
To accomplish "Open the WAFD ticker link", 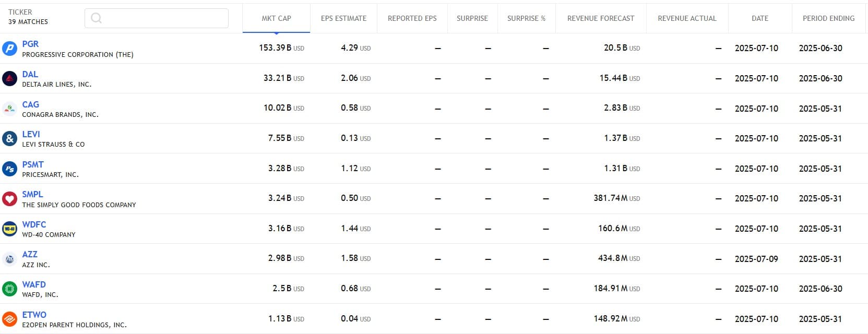I will (x=34, y=284).
